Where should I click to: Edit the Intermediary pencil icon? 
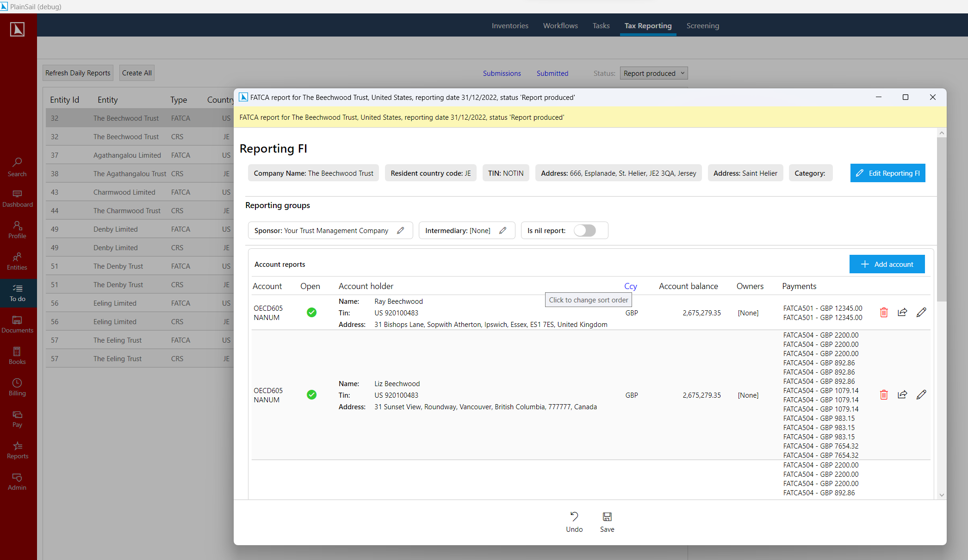point(503,230)
